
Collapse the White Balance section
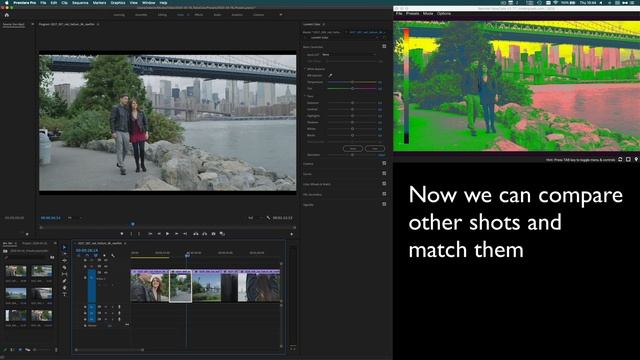coord(305,69)
